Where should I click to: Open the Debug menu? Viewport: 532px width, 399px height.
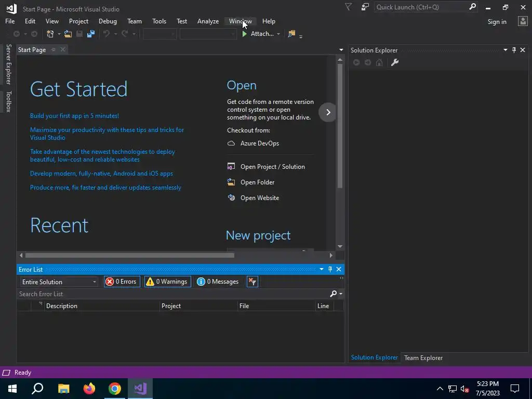108,21
